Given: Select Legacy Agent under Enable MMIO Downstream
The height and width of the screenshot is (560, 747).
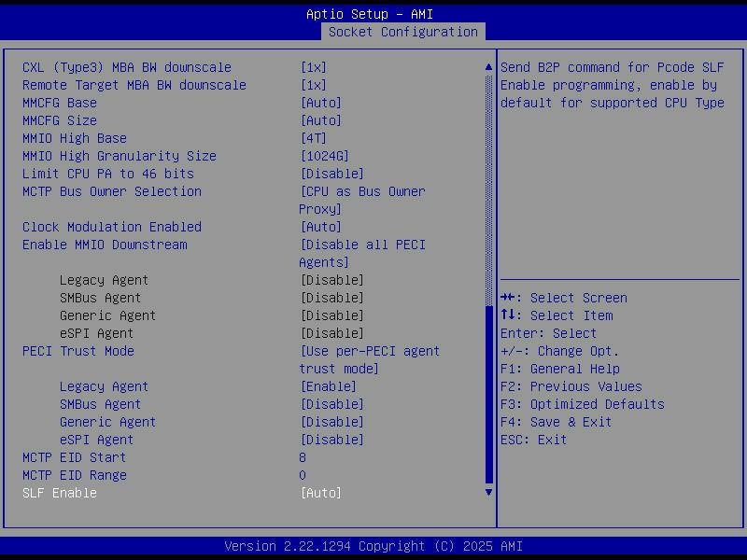Looking at the screenshot, I should tap(104, 280).
